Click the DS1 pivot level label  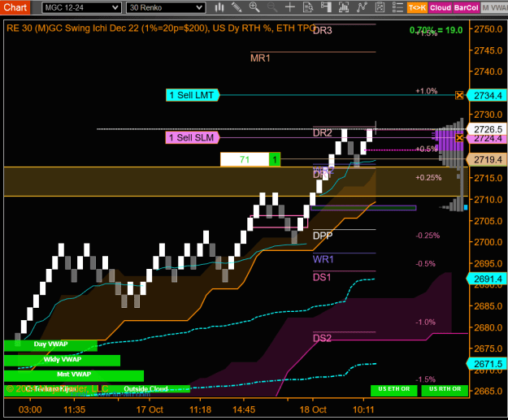(x=322, y=277)
